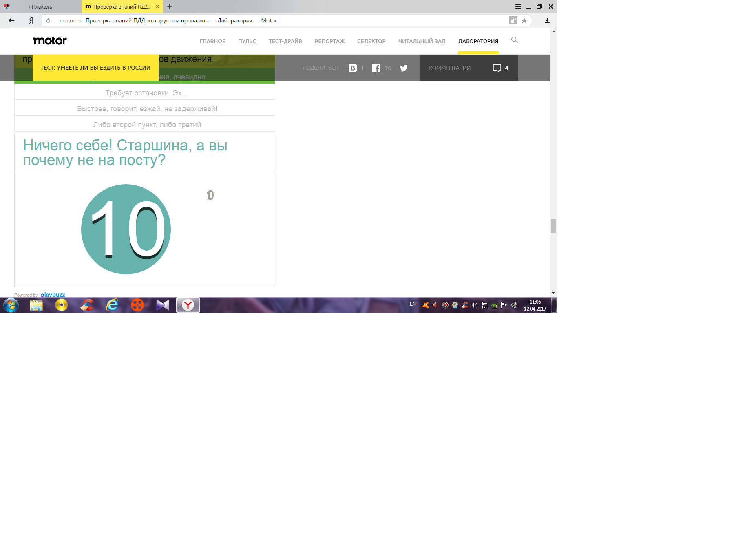The image size is (747, 560).
Task: Launch the orange film reel app
Action: 137,305
